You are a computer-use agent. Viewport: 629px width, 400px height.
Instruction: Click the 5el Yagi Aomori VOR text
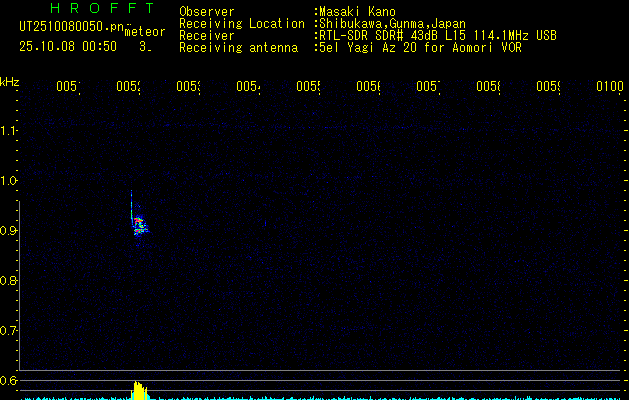(420, 48)
